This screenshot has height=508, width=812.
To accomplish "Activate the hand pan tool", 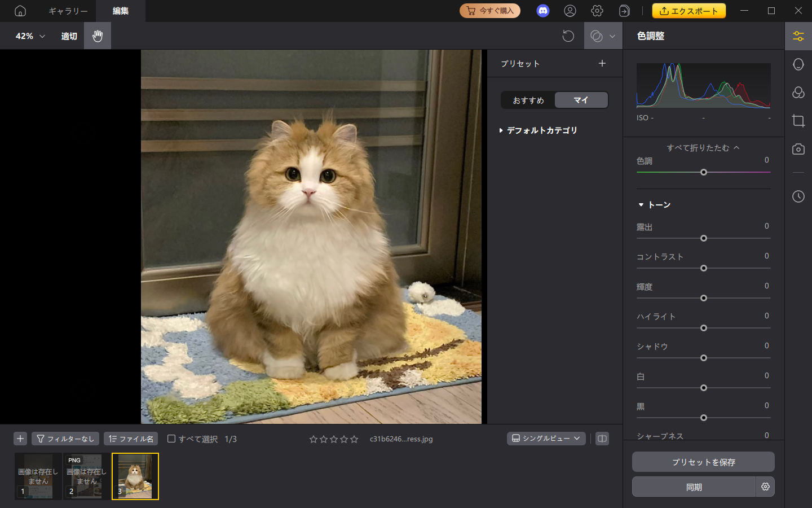I will (x=97, y=36).
